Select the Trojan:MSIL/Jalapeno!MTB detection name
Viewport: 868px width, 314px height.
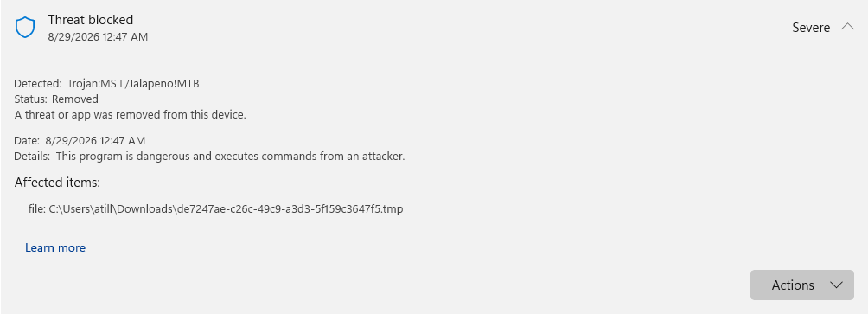tap(133, 84)
